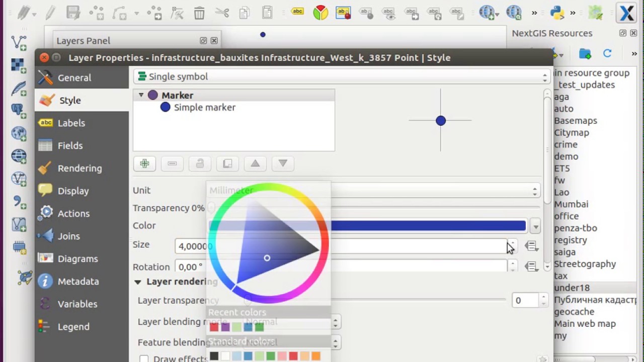Float the Layers Panel
The image size is (644, 362).
[x=203, y=41]
